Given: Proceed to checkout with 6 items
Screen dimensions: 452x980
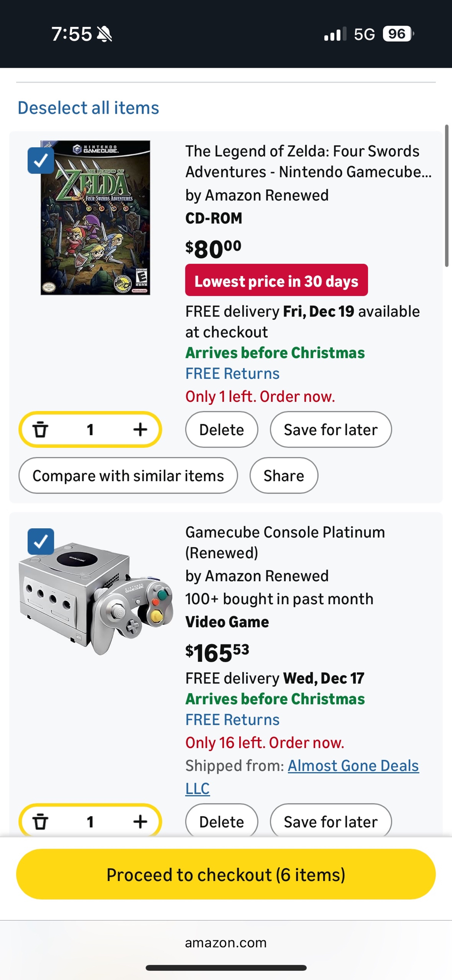Looking at the screenshot, I should 226,875.
